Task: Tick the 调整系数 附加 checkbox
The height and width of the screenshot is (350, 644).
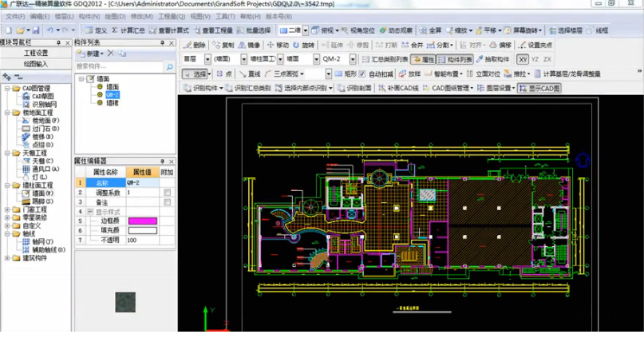Action: coord(167,192)
